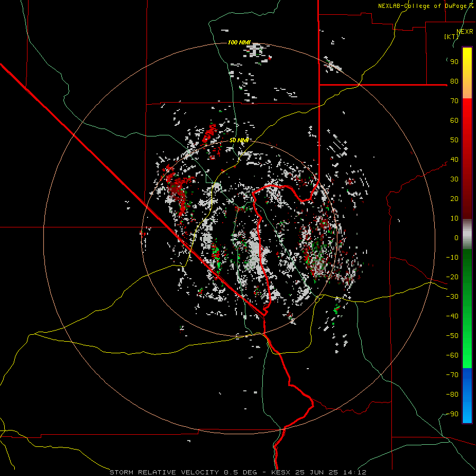Click the 90 knot scale label
476x476 pixels.
pyautogui.click(x=454, y=62)
